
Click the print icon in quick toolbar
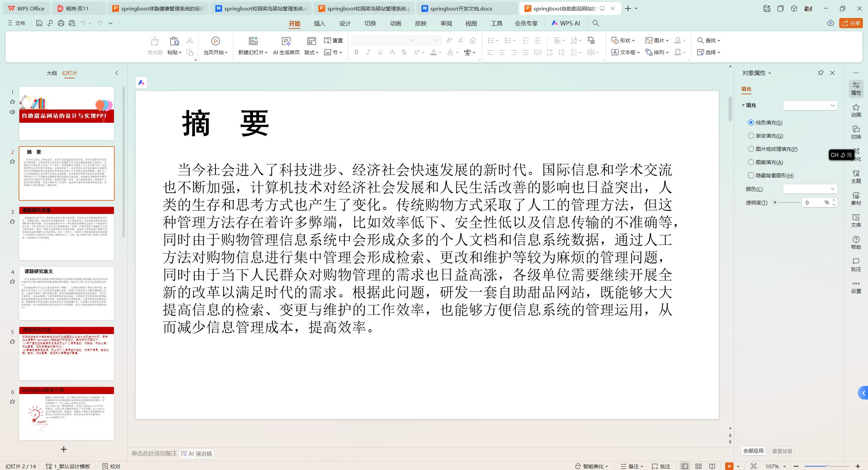click(61, 23)
